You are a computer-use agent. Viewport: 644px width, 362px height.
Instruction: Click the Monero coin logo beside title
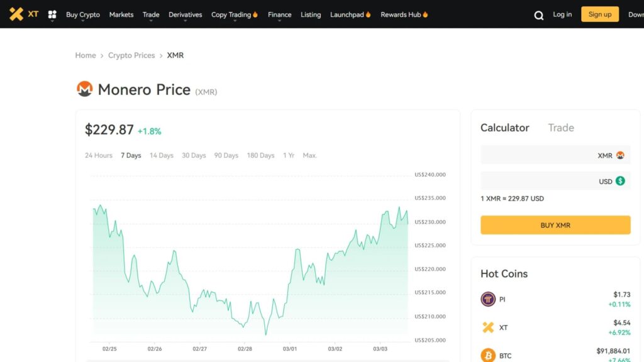(85, 89)
